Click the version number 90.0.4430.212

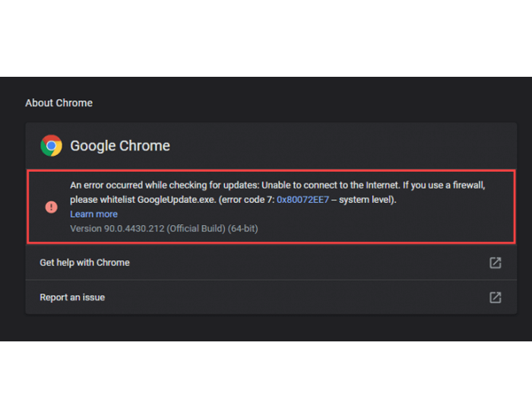[x=134, y=229]
